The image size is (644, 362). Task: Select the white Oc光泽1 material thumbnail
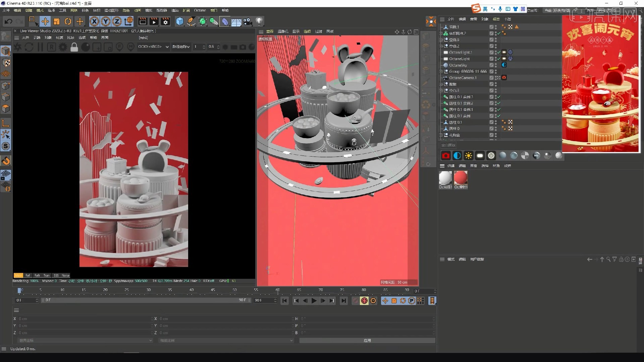click(x=445, y=178)
